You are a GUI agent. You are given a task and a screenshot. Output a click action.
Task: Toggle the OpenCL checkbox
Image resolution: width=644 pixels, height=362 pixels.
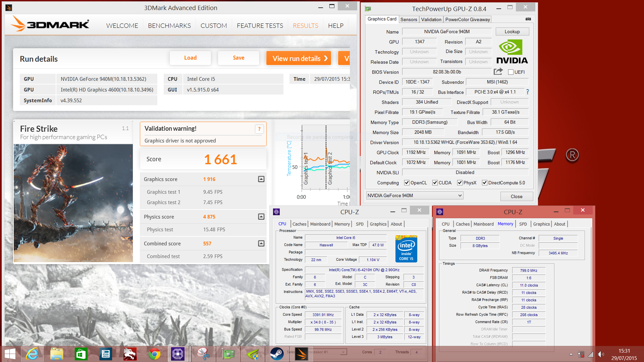(407, 183)
